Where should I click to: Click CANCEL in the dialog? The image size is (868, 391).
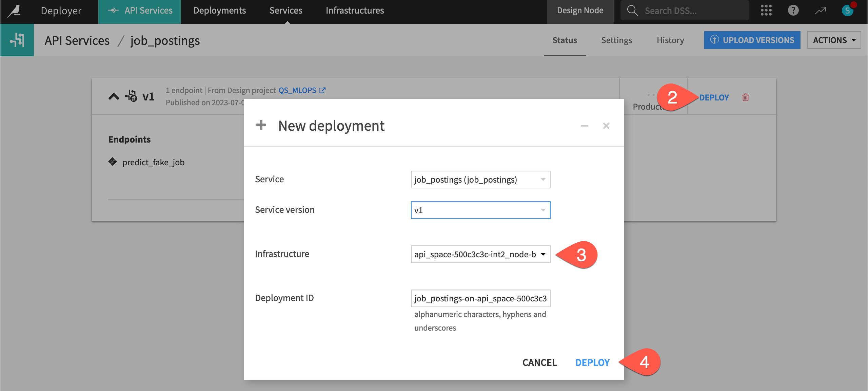pos(539,362)
